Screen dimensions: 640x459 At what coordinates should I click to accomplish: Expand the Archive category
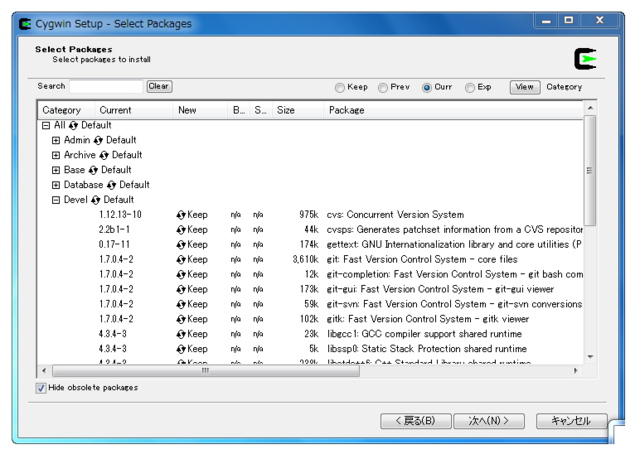[x=56, y=155]
